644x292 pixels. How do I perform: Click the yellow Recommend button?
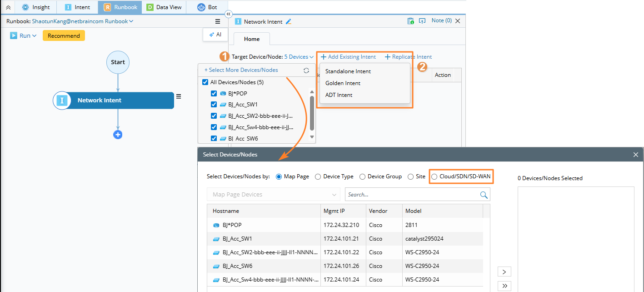(x=64, y=36)
